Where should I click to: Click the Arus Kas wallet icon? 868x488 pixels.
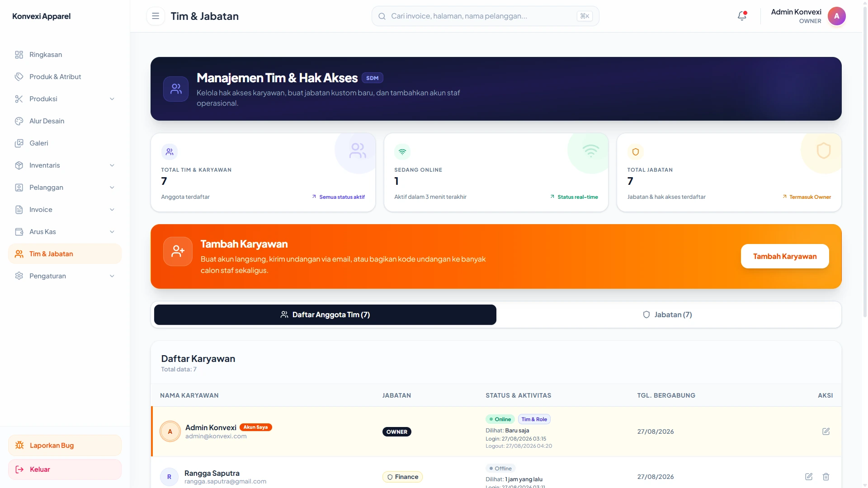point(19,232)
